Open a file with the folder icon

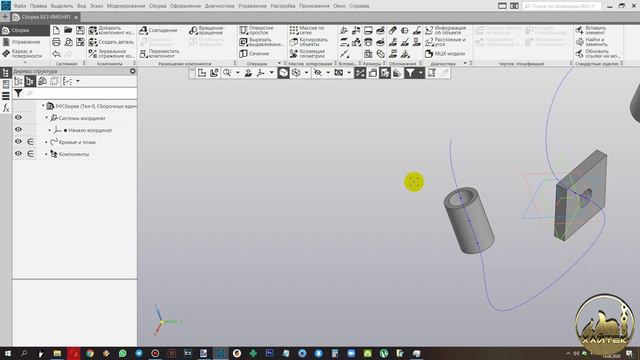tap(68, 30)
